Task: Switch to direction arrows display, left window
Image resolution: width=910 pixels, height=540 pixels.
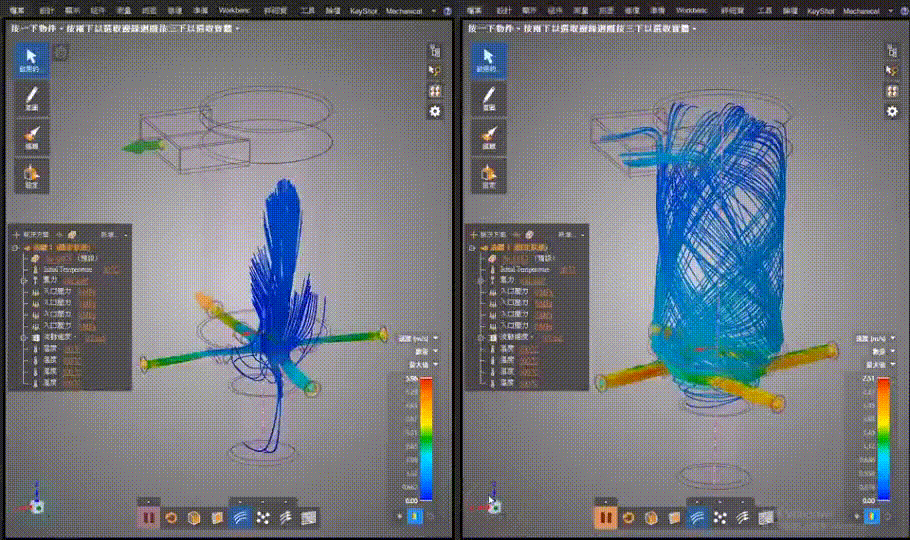Action: (286, 517)
